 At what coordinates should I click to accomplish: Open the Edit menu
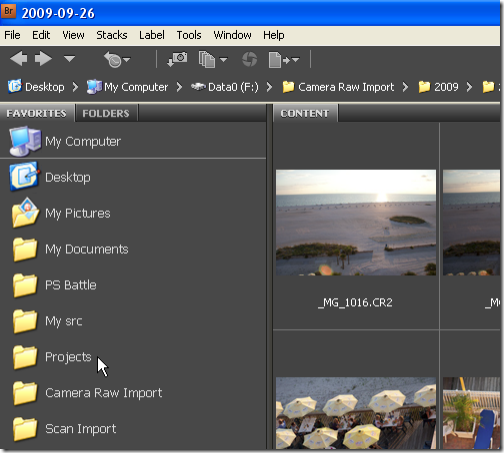click(x=41, y=35)
